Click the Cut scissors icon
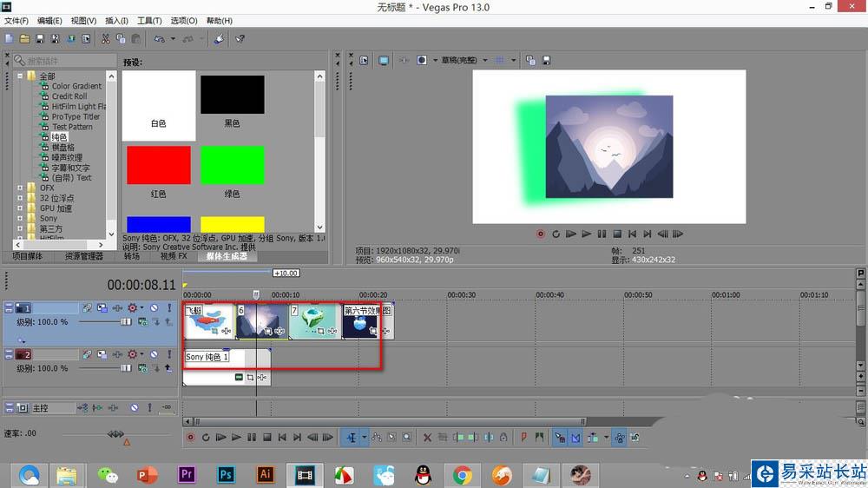 [105, 39]
